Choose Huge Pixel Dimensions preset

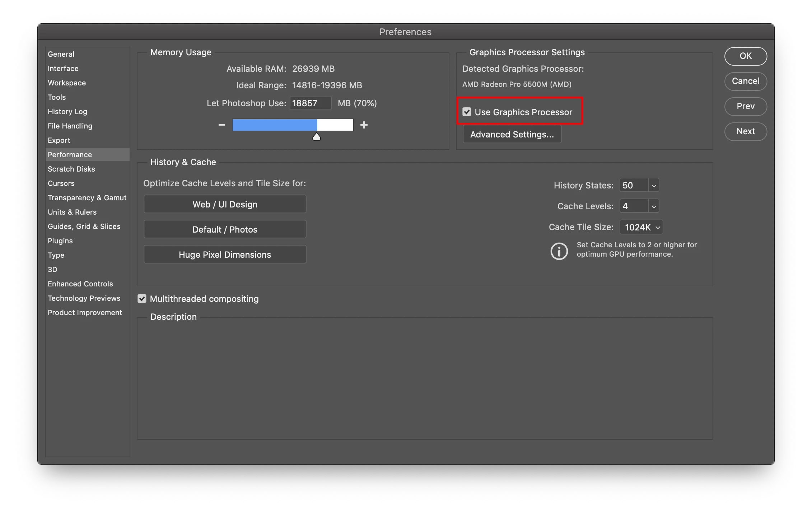coord(225,254)
